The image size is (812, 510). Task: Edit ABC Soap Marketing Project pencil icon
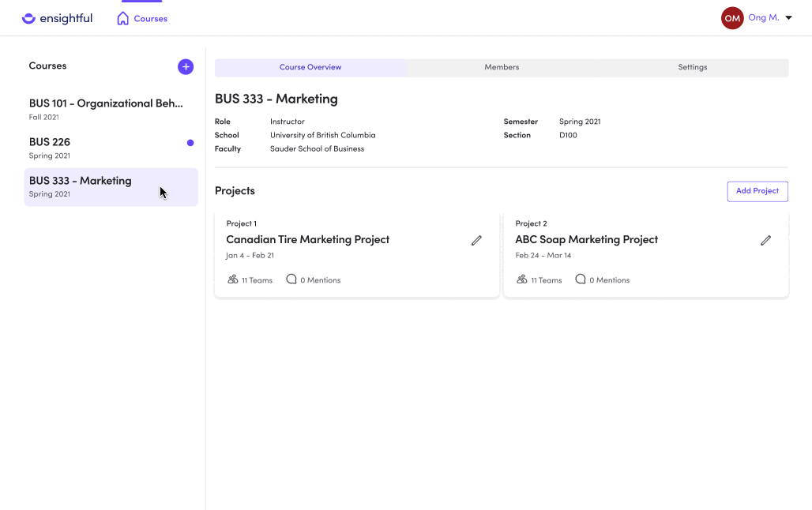[765, 240]
